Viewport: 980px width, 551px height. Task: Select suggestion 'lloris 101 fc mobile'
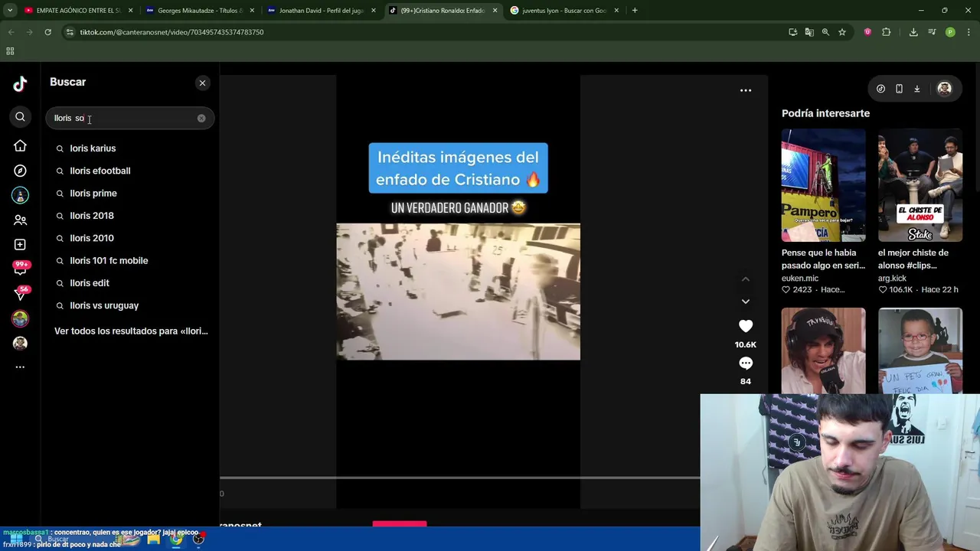(x=130, y=260)
